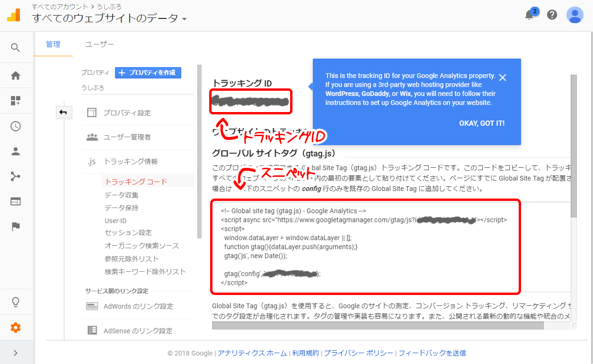Click the horizontal scrollbar under the content
This screenshot has width=593, height=364.
point(378,326)
